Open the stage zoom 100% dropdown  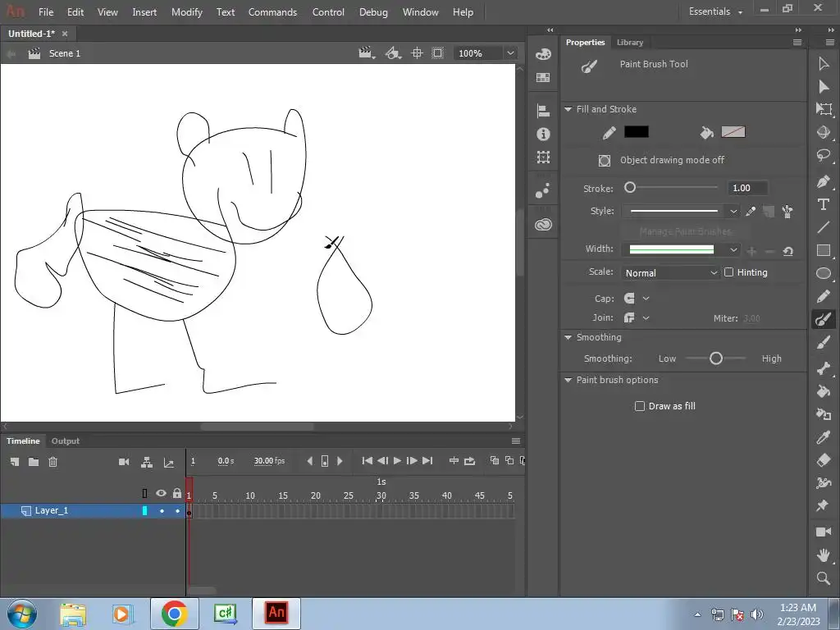click(x=510, y=53)
